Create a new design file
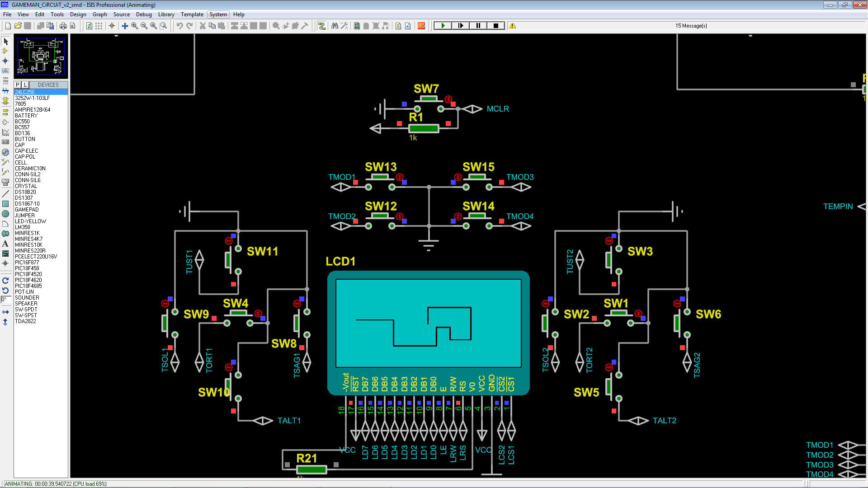Image resolution: width=868 pixels, height=488 pixels. [x=8, y=26]
